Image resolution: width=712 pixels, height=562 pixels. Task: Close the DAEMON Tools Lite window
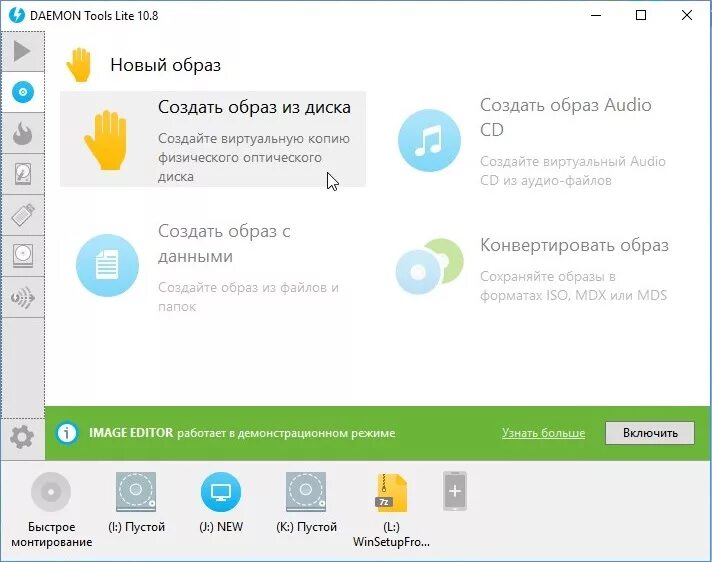[x=687, y=15]
